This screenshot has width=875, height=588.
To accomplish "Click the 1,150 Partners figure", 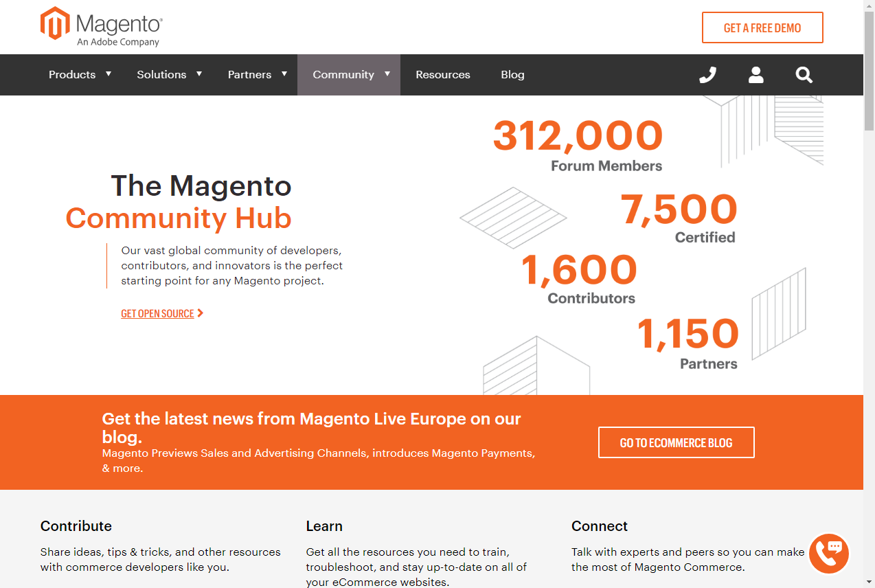I will [687, 343].
